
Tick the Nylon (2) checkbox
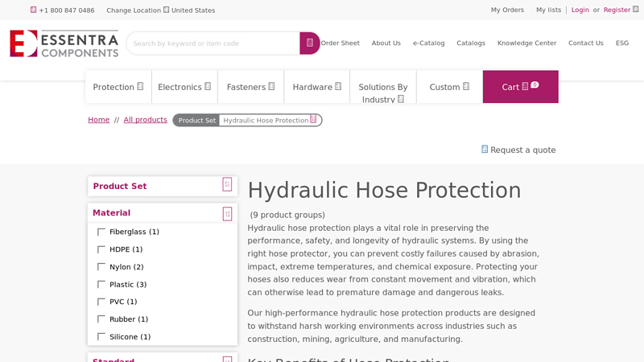[101, 267]
